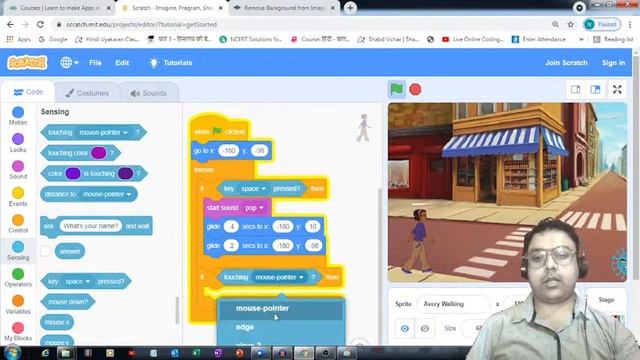The width and height of the screenshot is (640, 360).
Task: Click the when flag clicked block
Action: click(x=219, y=131)
